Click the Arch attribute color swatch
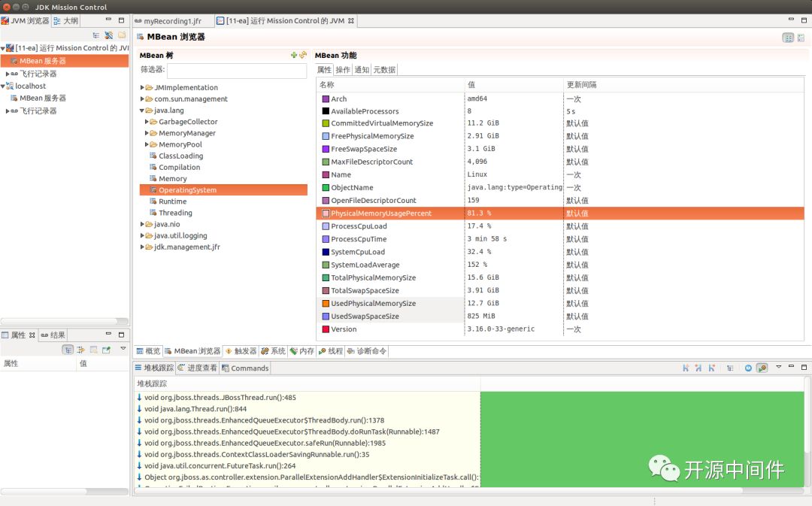Viewport: 812px width, 506px height. (326, 98)
